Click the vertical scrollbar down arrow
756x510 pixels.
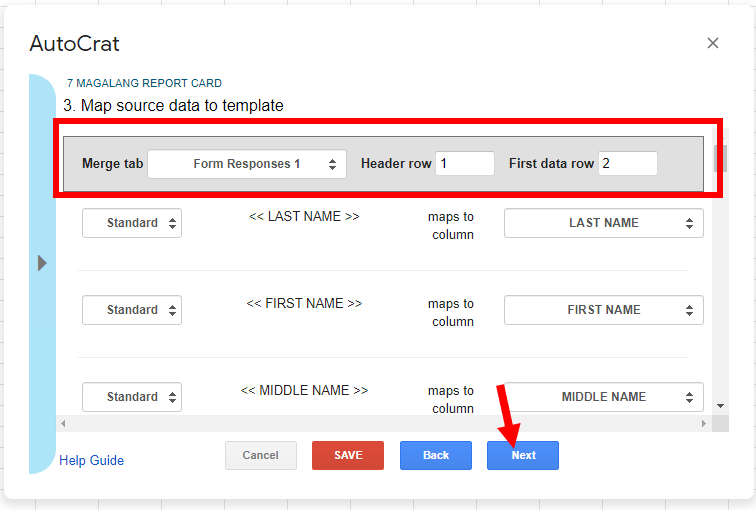coord(720,406)
